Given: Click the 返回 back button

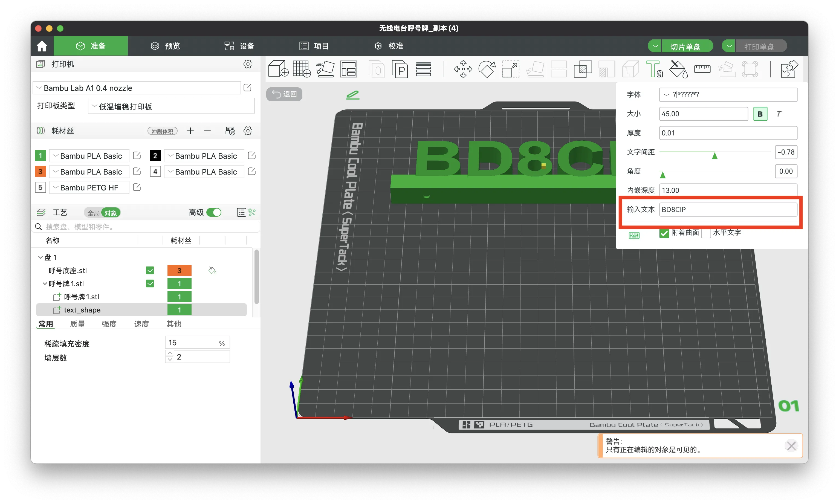Looking at the screenshot, I should coord(284,94).
